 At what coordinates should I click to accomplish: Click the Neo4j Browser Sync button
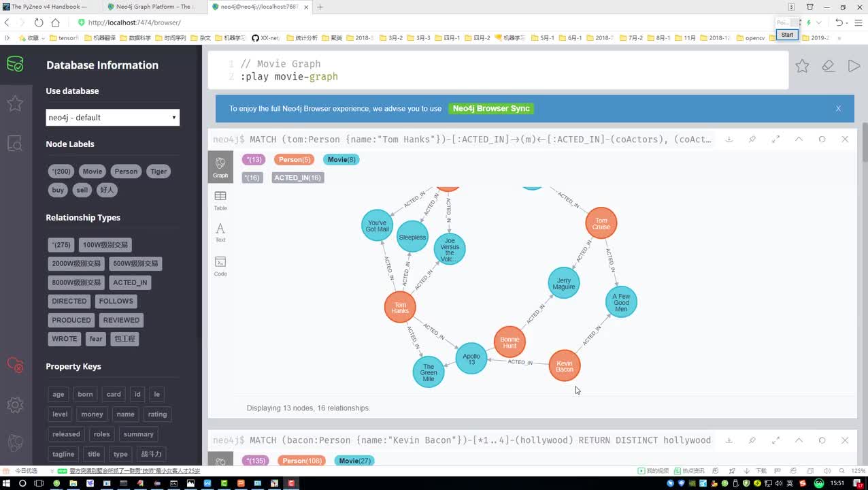pos(490,108)
